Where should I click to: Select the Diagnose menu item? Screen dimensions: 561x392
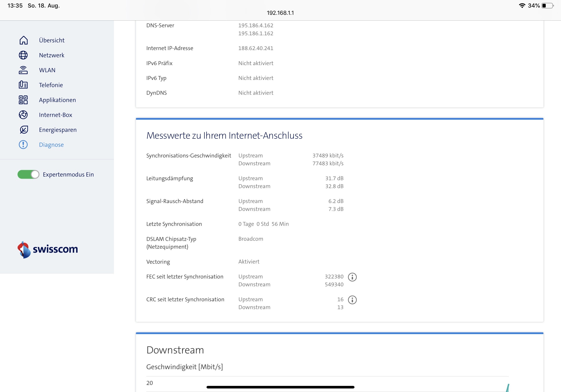(x=51, y=145)
